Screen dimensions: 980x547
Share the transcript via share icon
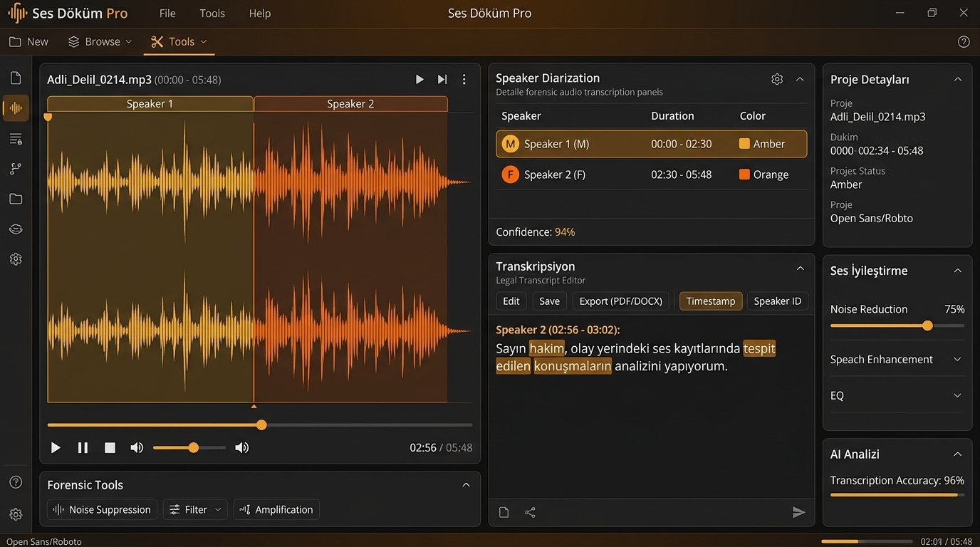click(x=531, y=512)
